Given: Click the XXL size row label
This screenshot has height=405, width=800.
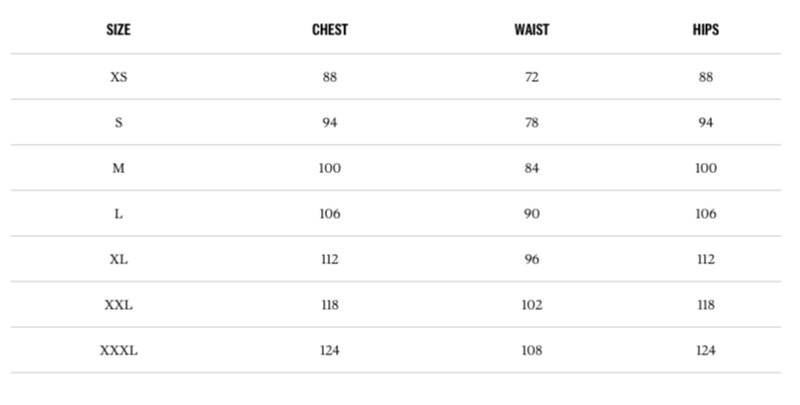Looking at the screenshot, I should tap(118, 305).
